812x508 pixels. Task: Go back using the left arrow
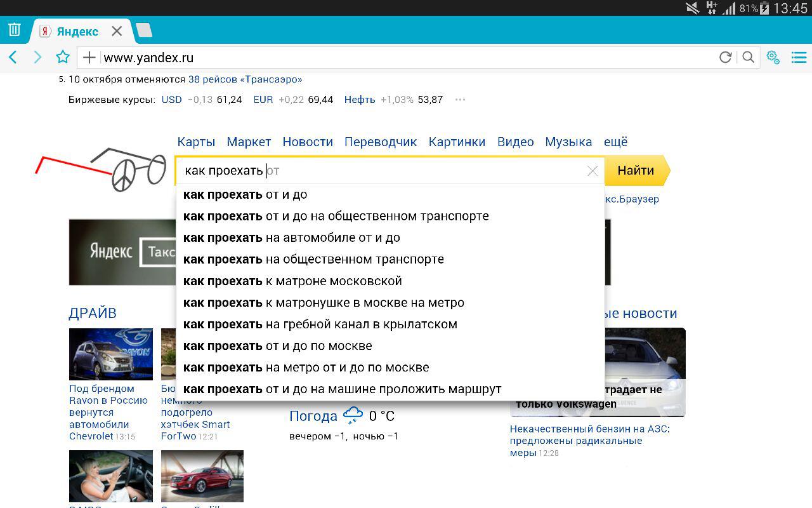[x=13, y=58]
